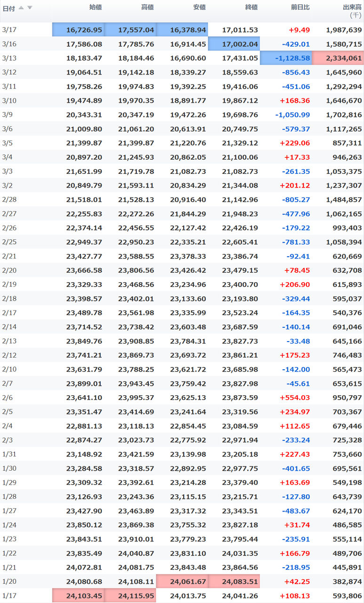Select change value -142.00
The height and width of the screenshot is (603, 364).
pyautogui.click(x=296, y=369)
